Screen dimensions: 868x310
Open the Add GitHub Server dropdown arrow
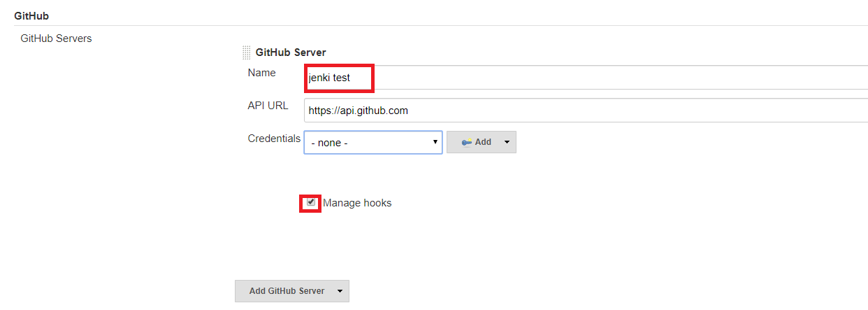[x=340, y=291]
